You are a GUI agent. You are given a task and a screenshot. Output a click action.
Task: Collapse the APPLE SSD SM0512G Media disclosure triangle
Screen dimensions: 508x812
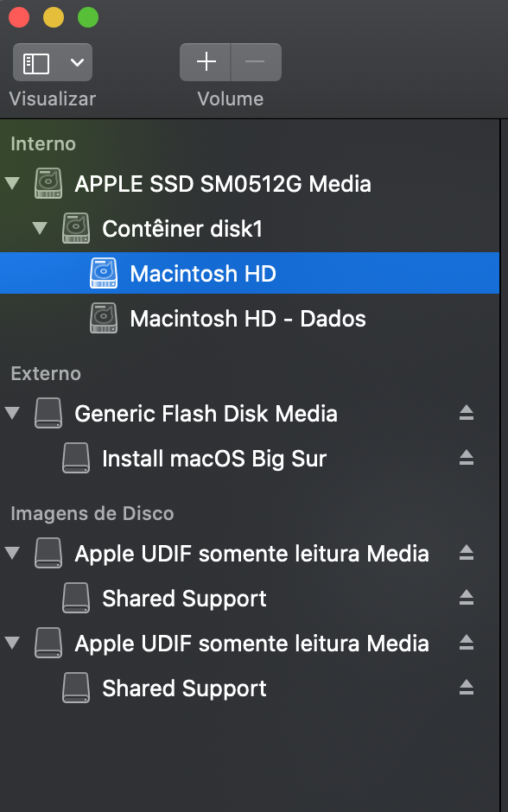click(12, 184)
